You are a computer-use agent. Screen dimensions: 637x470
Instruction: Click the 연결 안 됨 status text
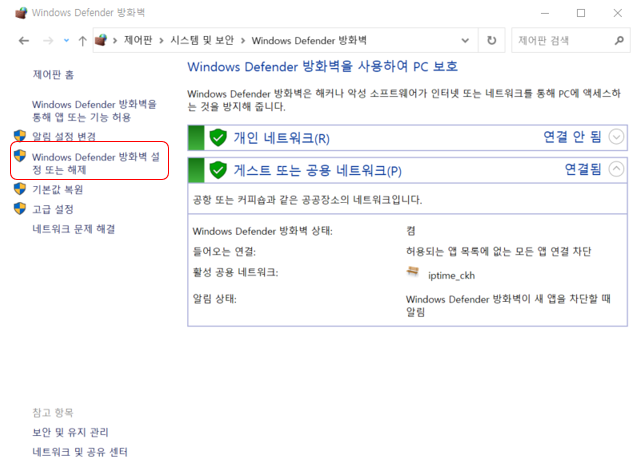tap(572, 137)
